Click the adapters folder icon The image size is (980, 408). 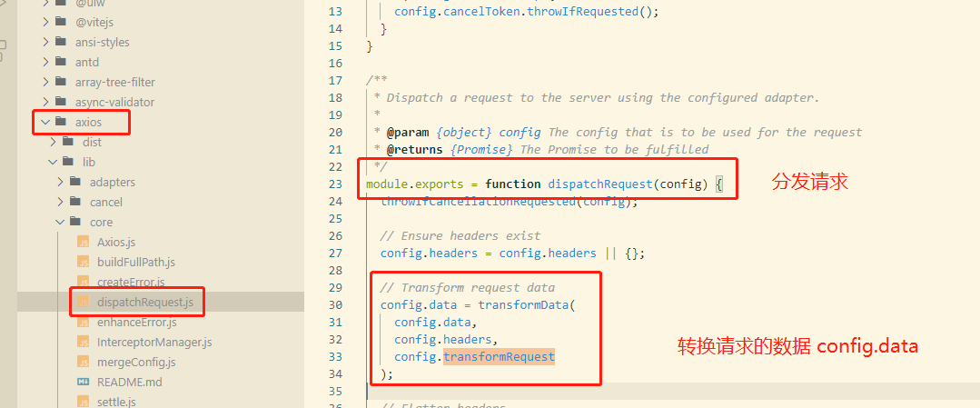[x=75, y=182]
